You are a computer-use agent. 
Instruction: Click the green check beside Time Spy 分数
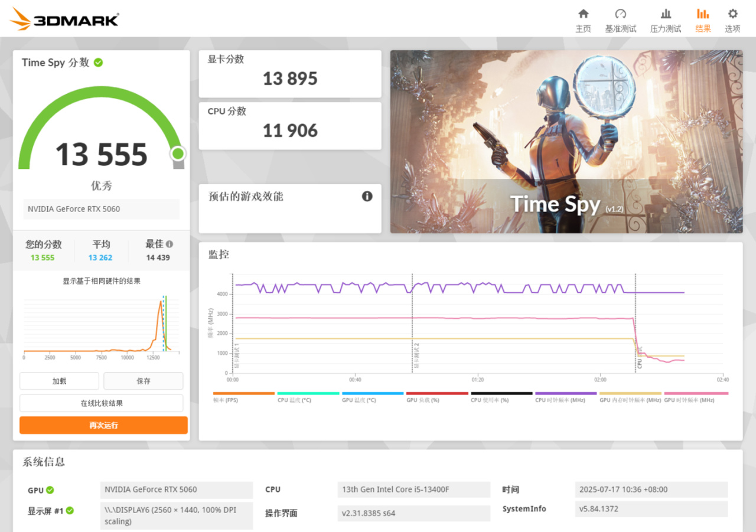click(98, 62)
